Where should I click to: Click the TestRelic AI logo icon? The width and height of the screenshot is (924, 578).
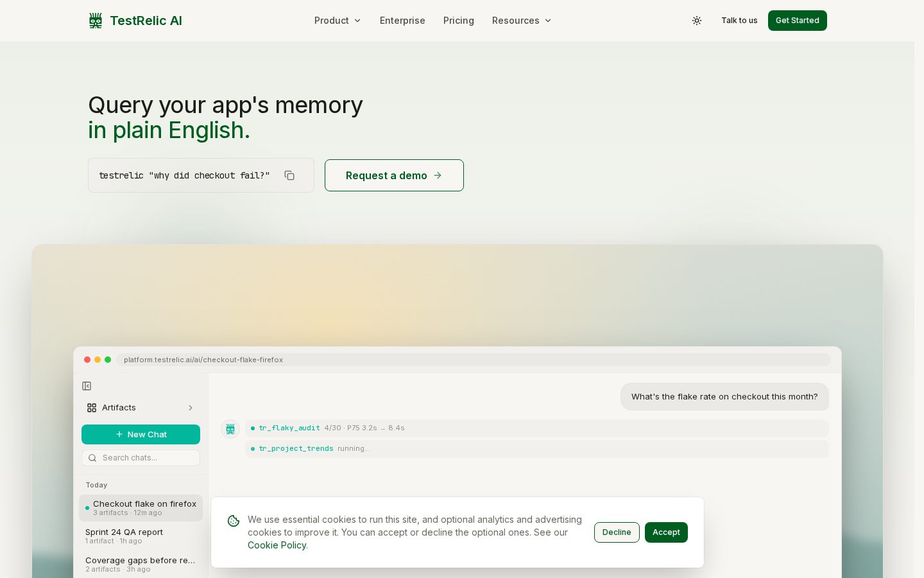[96, 21]
